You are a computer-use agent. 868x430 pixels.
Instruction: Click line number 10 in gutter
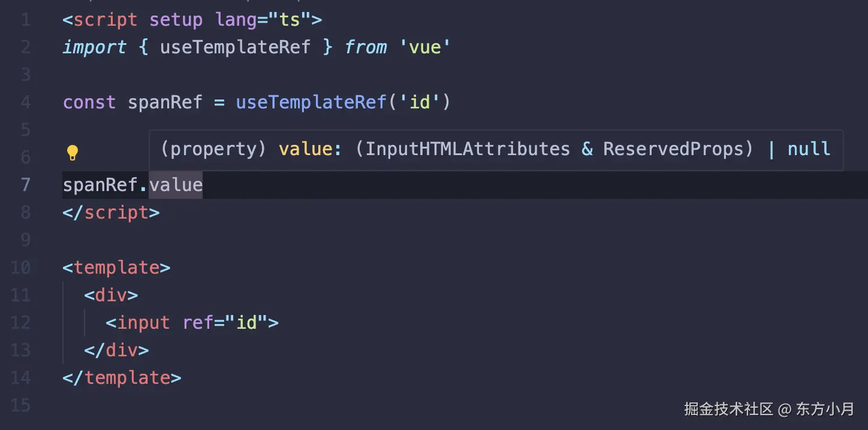pos(20,267)
